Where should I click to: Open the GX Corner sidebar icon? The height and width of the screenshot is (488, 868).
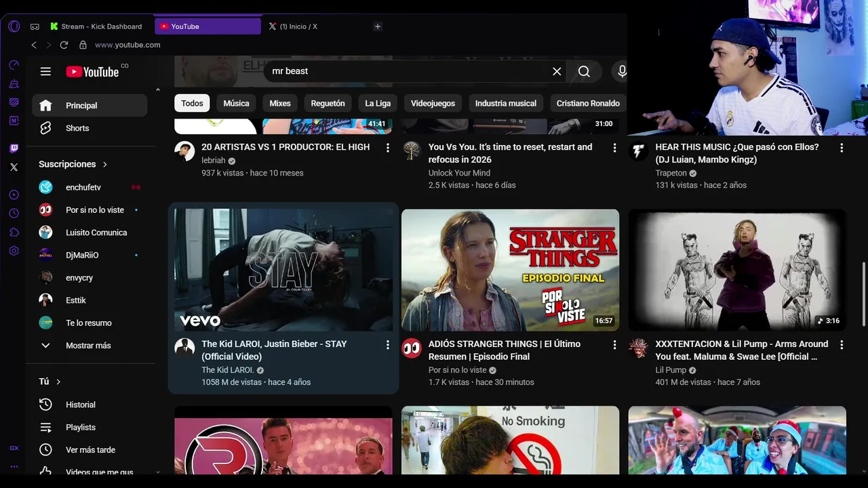coord(14,448)
